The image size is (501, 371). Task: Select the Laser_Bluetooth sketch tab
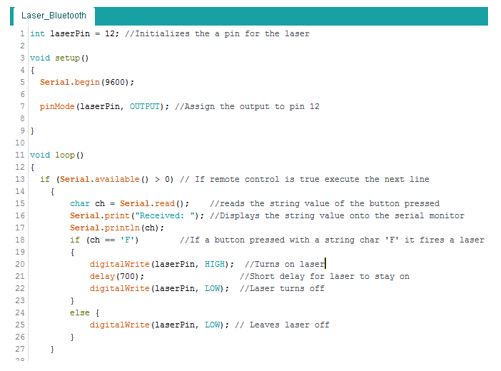click(x=54, y=16)
